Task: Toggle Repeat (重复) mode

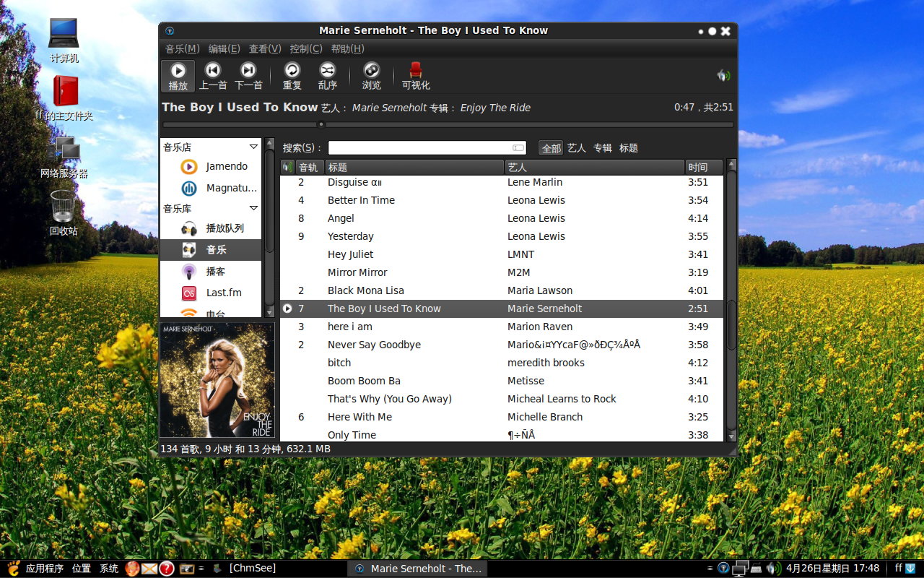Action: click(x=292, y=77)
